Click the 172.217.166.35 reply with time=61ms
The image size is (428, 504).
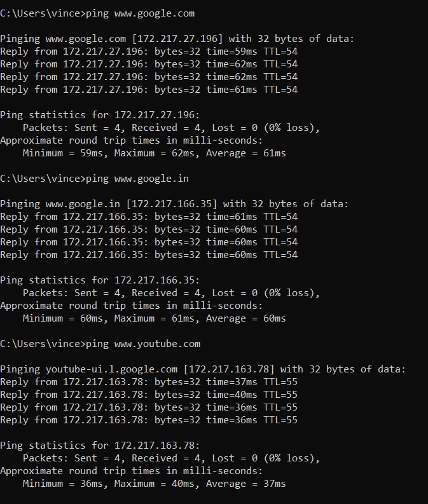pos(149,217)
